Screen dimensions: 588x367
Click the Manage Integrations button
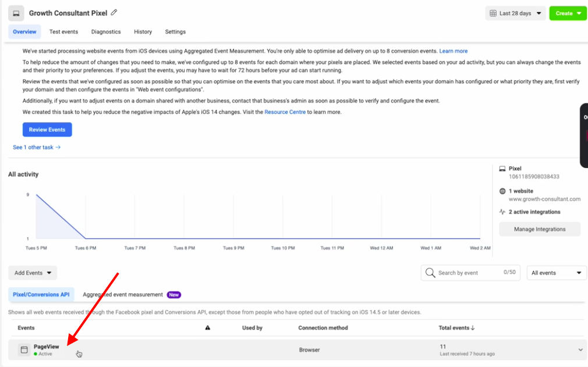pos(540,229)
